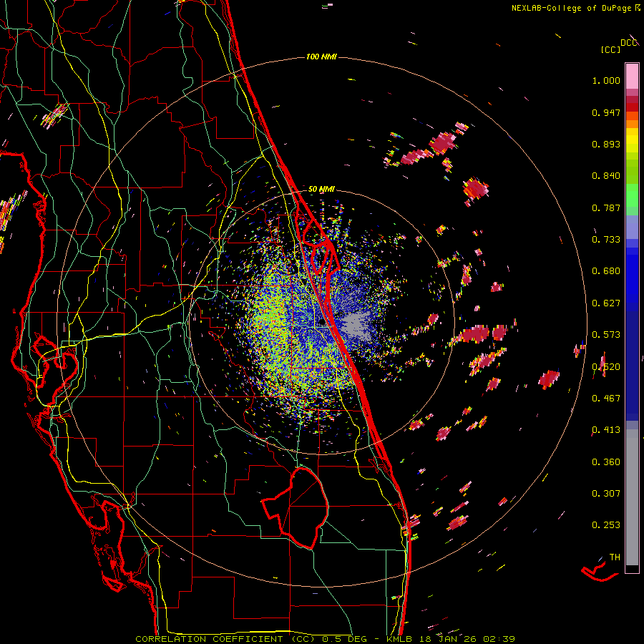Pick the dark navy band near 0.520

click(x=632, y=362)
